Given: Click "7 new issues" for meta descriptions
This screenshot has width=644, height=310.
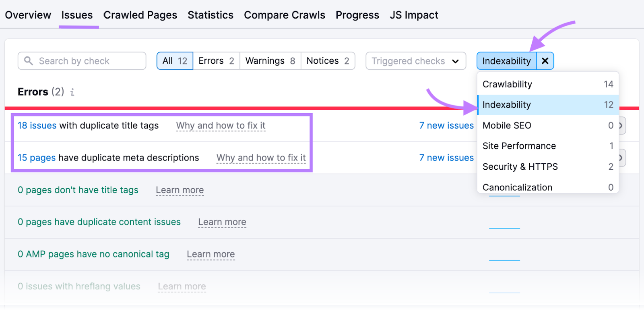Looking at the screenshot, I should pos(446,158).
